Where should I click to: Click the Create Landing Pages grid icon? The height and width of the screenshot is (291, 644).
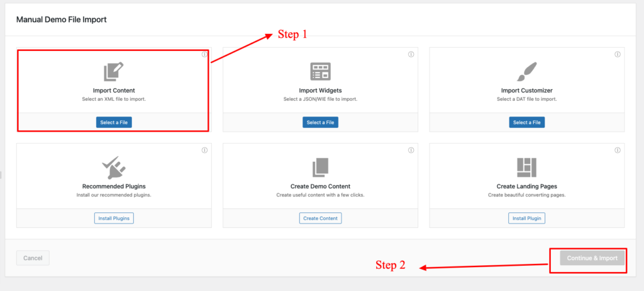coord(527,168)
